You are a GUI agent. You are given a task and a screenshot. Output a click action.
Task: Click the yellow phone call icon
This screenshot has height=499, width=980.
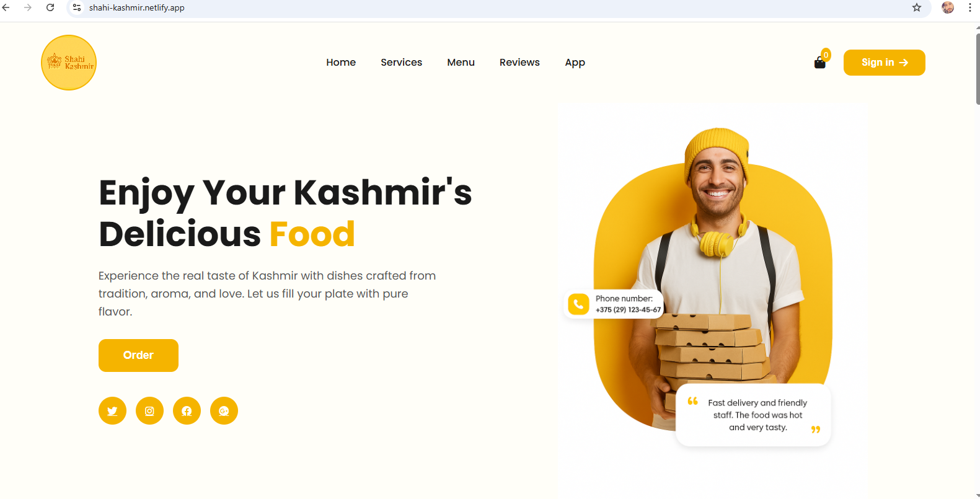click(578, 304)
